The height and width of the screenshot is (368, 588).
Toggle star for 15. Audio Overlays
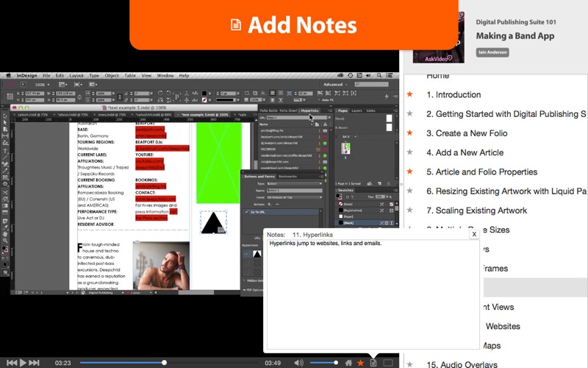click(410, 364)
